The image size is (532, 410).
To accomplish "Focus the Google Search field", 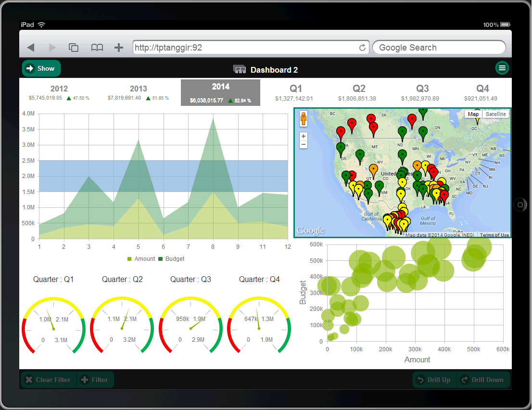I will point(439,48).
